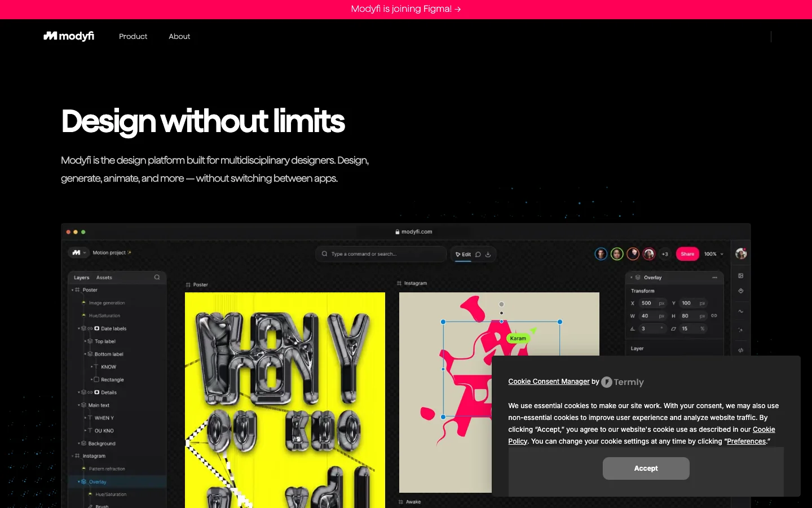Click the download icon in the toolbar

(x=488, y=255)
